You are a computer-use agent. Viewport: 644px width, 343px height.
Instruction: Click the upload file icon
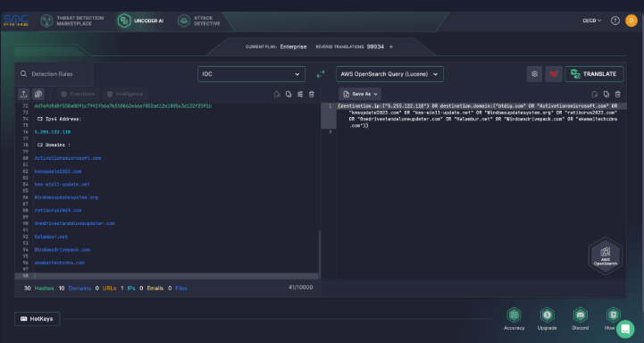[x=24, y=94]
